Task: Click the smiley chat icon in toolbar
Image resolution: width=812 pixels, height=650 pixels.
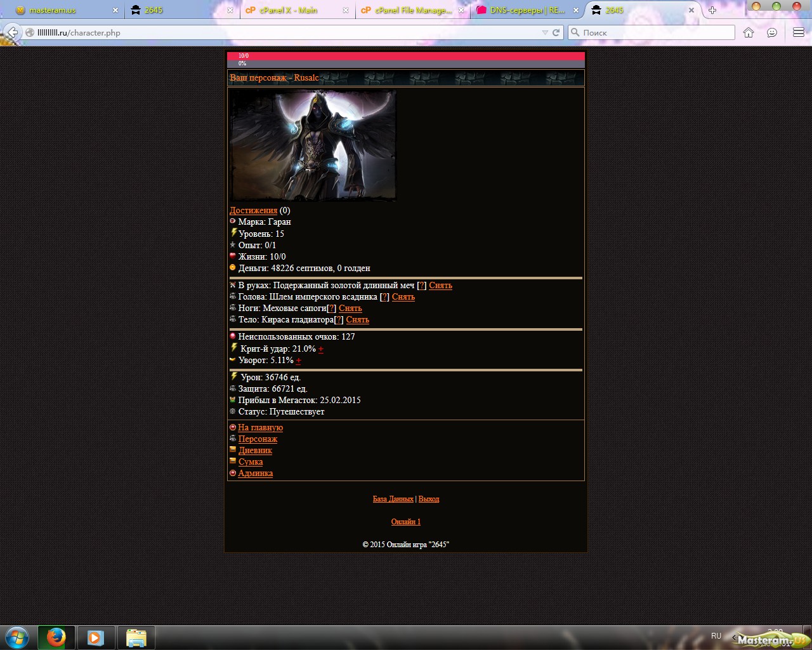Action: click(x=772, y=32)
